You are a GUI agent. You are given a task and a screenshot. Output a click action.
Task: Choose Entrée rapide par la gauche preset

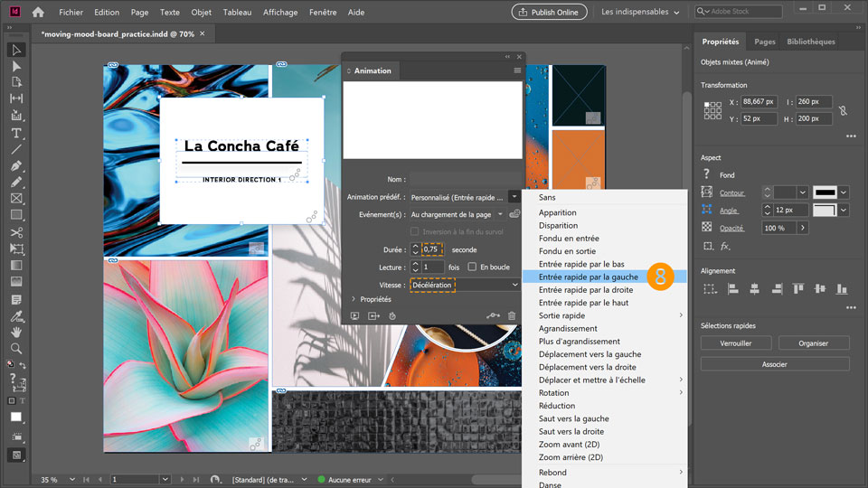click(x=588, y=277)
